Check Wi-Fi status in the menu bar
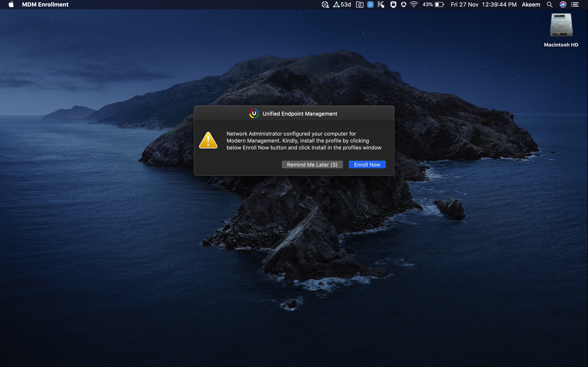 [414, 4]
